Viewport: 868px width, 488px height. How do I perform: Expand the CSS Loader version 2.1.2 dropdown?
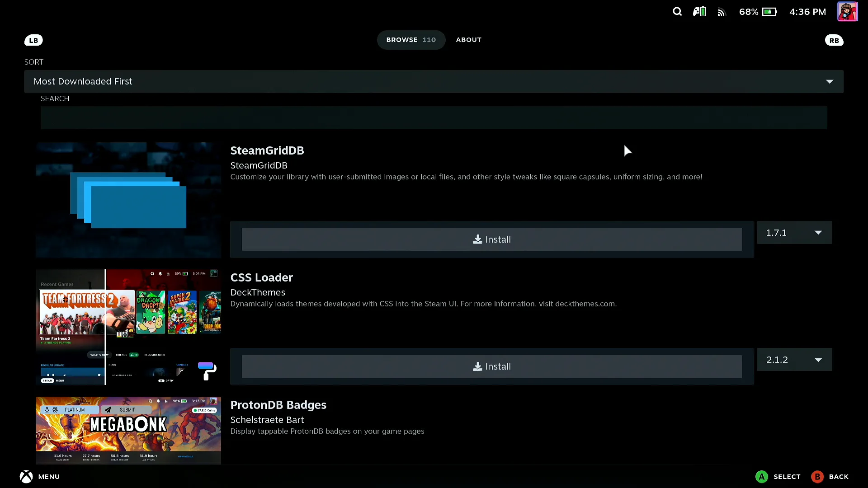794,360
